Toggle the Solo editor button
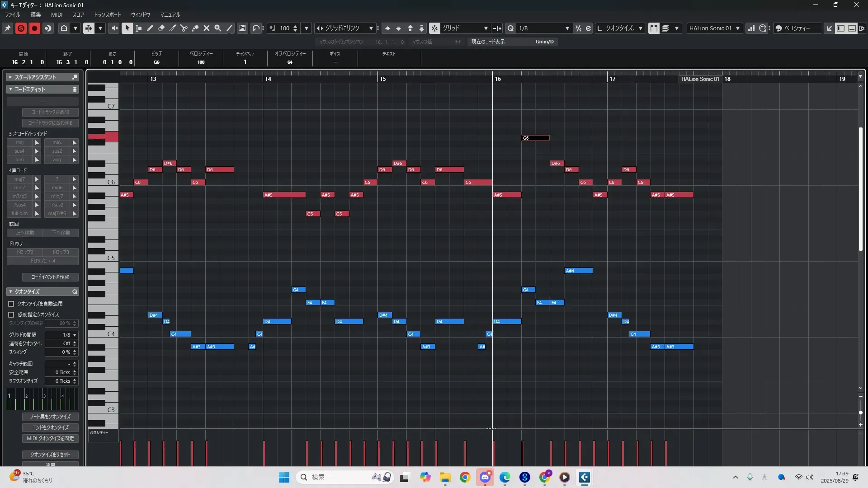Viewport: 868px width, 488px height. [21, 28]
